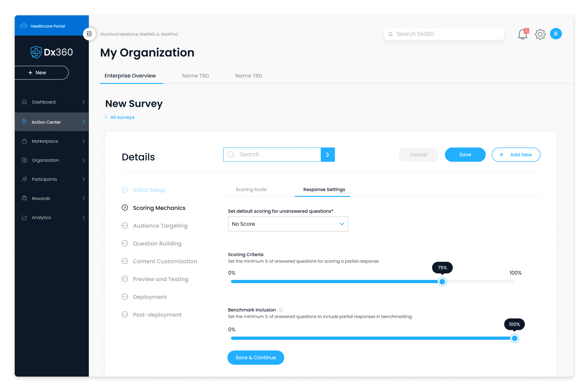Go back to All surveys

tap(120, 117)
